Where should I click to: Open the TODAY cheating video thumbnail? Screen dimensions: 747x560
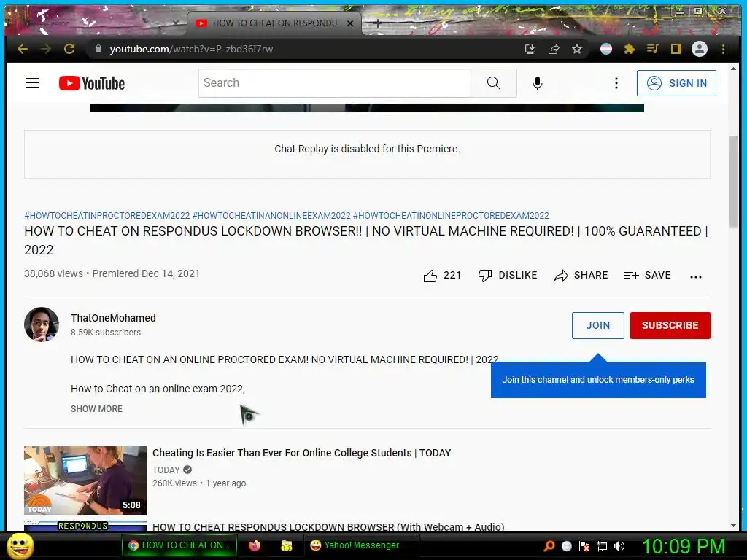pyautogui.click(x=85, y=480)
